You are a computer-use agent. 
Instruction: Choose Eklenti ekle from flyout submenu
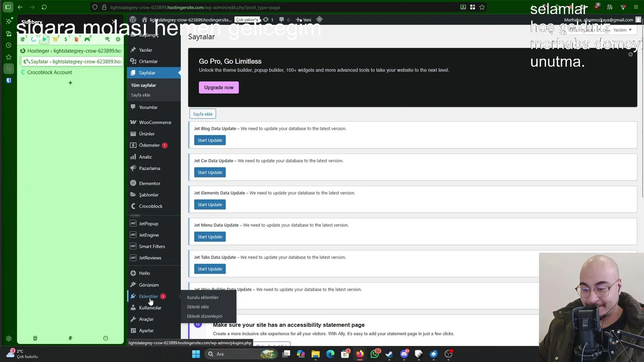pyautogui.click(x=198, y=307)
